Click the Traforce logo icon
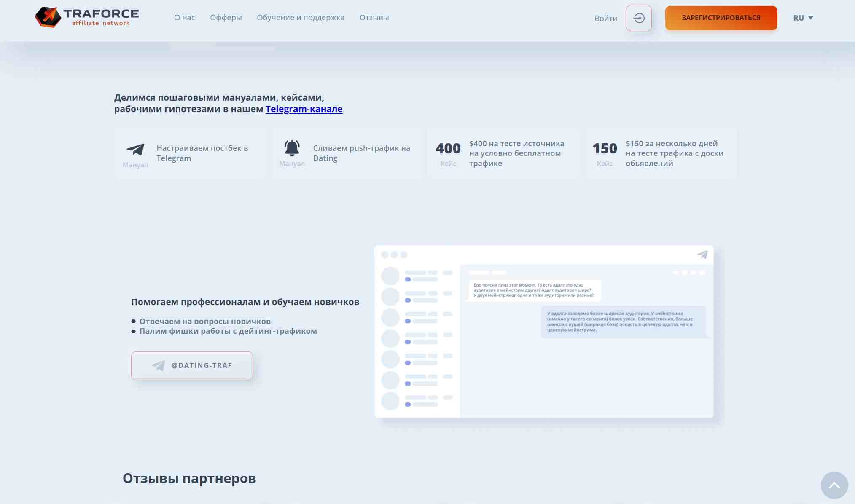The width and height of the screenshot is (855, 504). point(48,17)
